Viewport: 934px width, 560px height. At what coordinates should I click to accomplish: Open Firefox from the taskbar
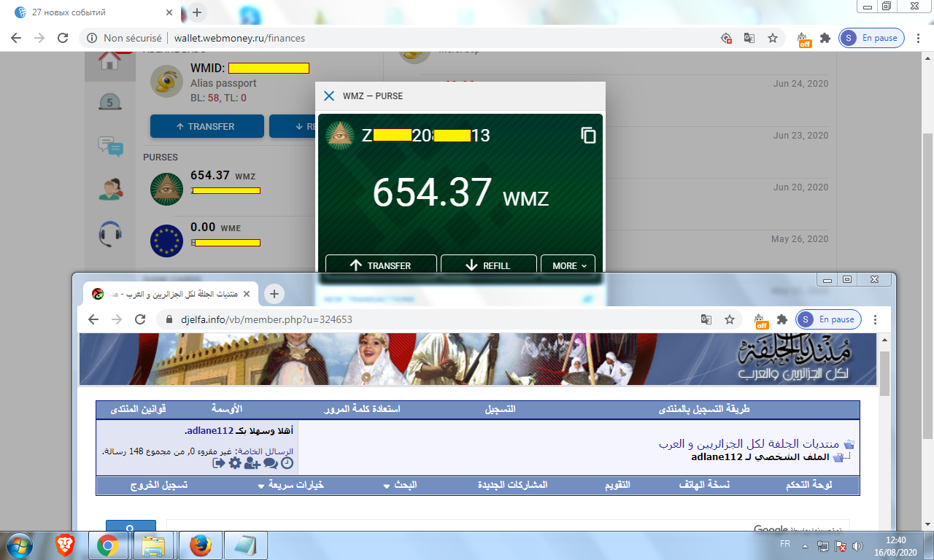(199, 545)
